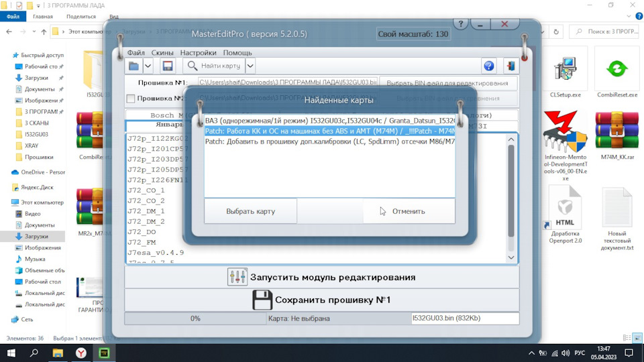Open File Explorer from taskbar

tap(58, 353)
